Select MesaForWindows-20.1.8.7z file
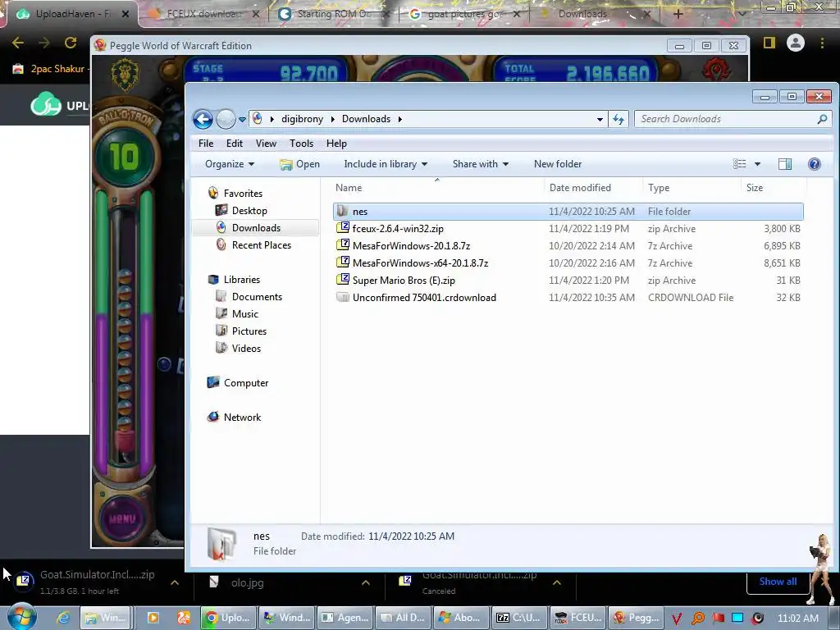Image resolution: width=840 pixels, height=630 pixels. coord(568,246)
